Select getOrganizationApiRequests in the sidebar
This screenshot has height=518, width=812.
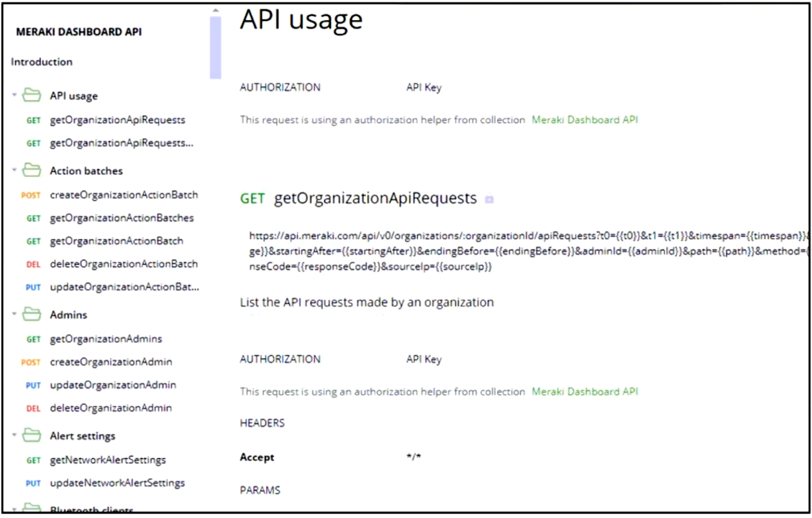tap(117, 120)
